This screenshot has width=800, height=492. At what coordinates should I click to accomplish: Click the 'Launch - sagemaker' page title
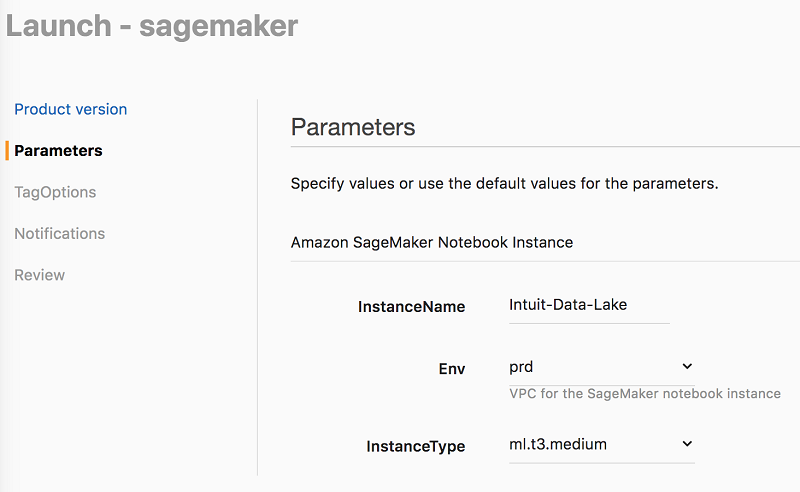tap(152, 25)
